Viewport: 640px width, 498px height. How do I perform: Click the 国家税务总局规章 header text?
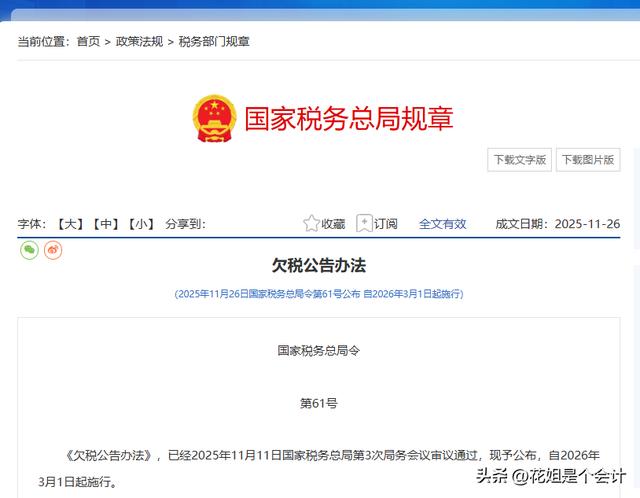[x=349, y=119]
